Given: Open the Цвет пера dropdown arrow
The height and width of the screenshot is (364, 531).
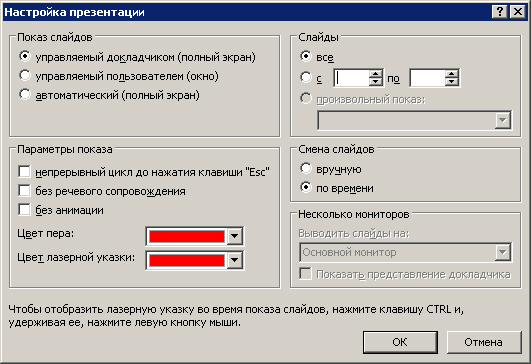Looking at the screenshot, I should tap(234, 236).
